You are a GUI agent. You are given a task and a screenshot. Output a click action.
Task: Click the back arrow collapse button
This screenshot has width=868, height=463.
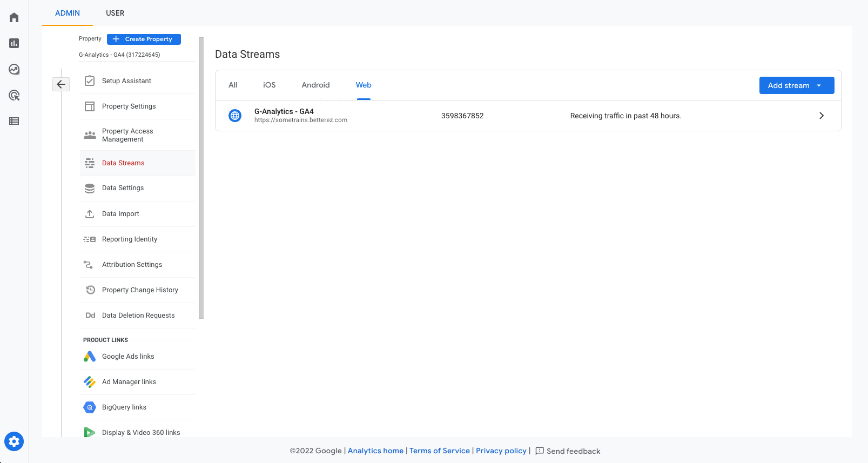[x=61, y=84]
